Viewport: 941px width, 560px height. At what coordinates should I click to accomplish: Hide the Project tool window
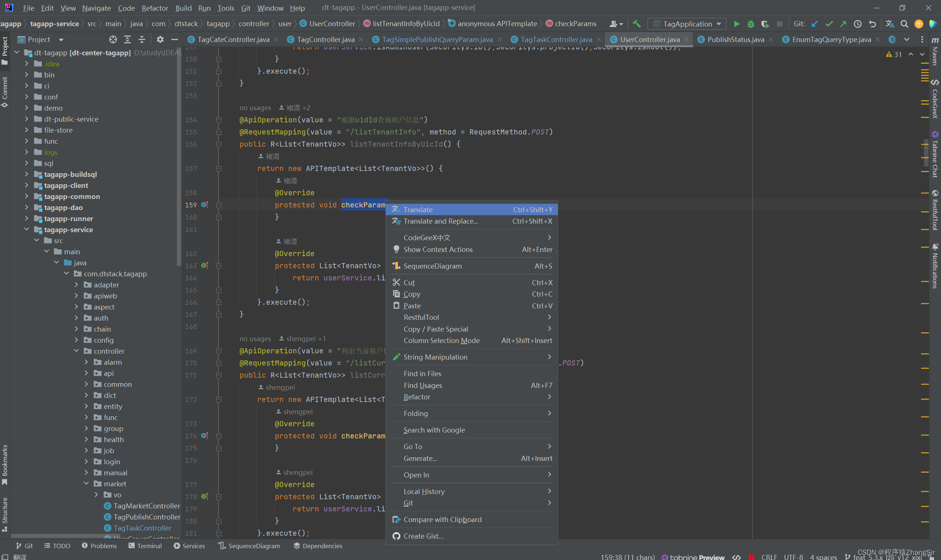click(174, 39)
